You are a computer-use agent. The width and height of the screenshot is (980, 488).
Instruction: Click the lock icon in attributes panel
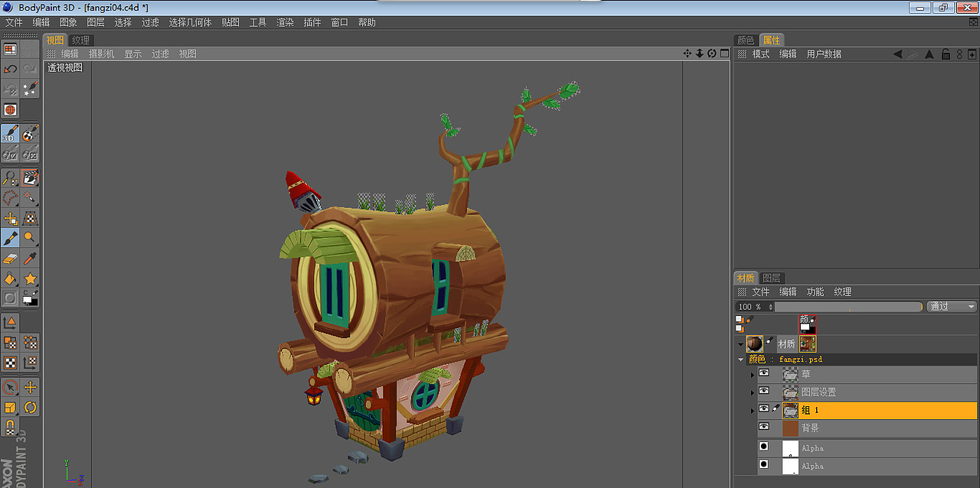coord(946,54)
